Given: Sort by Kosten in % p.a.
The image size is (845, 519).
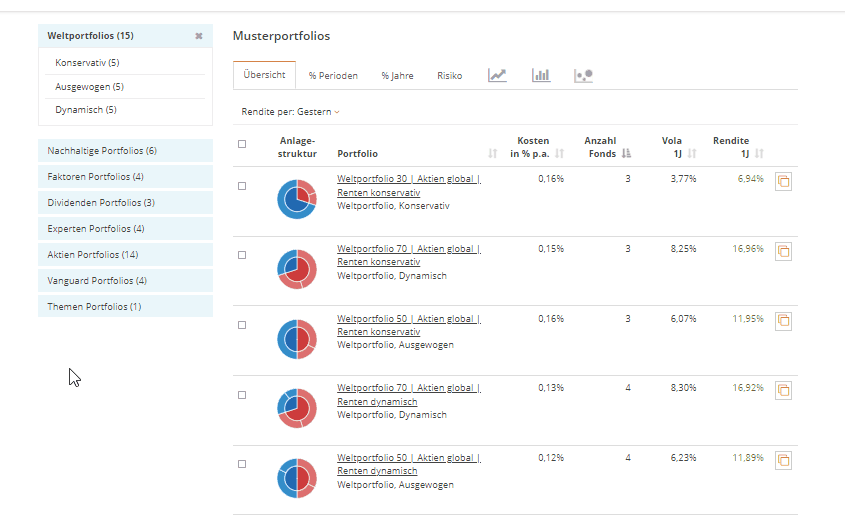Looking at the screenshot, I should coord(560,154).
